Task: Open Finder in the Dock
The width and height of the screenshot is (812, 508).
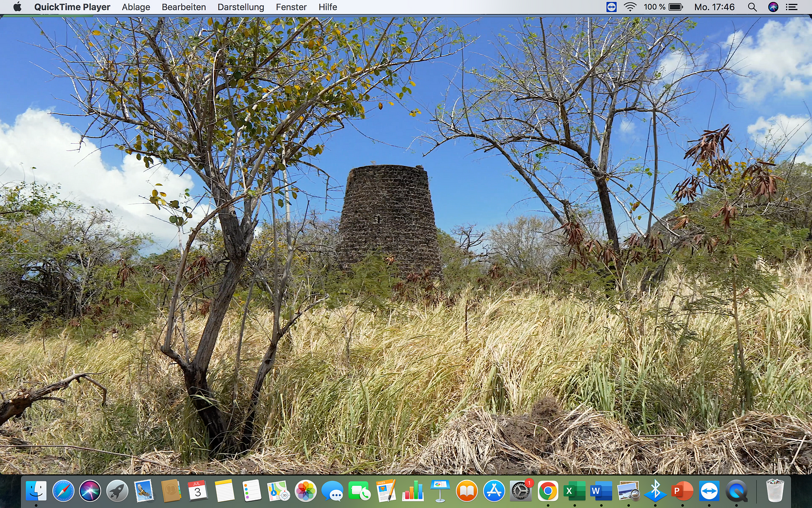Action: (36, 492)
